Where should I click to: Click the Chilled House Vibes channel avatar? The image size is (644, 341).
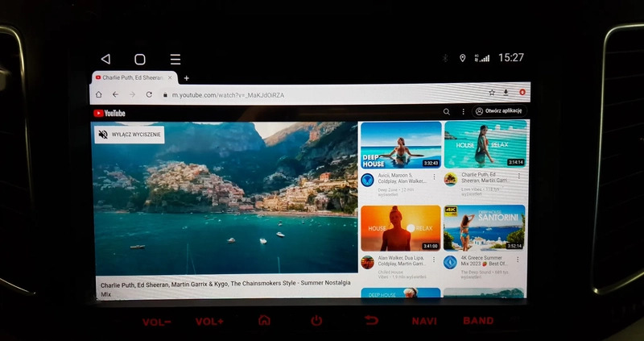click(368, 263)
